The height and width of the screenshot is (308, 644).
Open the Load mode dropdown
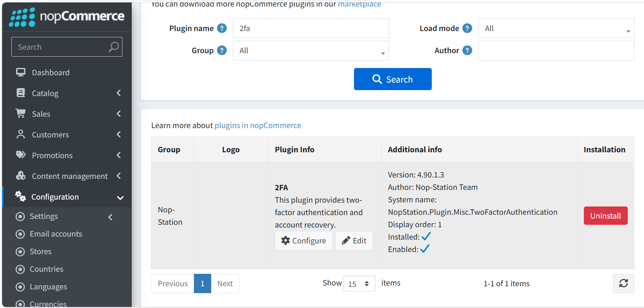[x=556, y=28]
